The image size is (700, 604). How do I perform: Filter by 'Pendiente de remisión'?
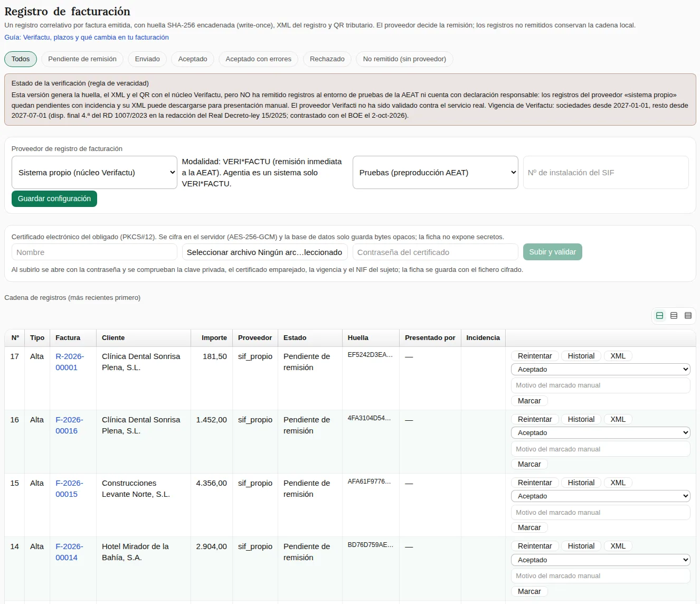click(x=82, y=59)
